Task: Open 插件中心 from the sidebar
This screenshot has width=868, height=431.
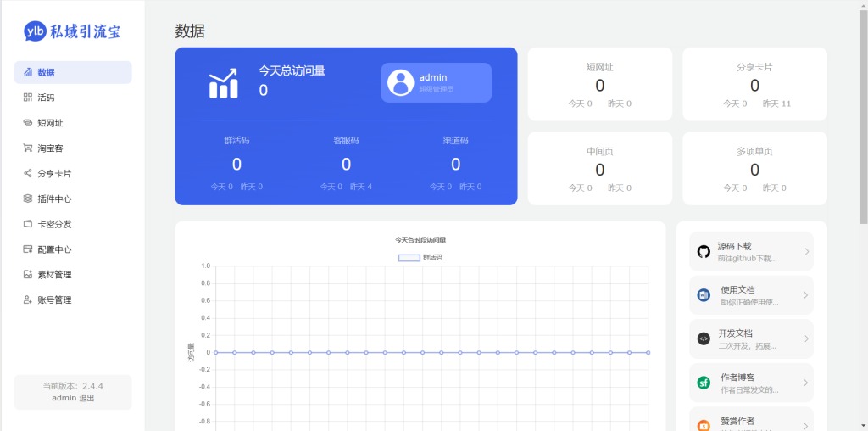Action: pos(53,199)
